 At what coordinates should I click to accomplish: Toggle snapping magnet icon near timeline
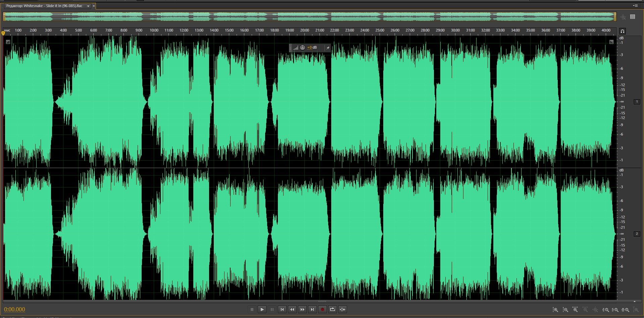click(622, 31)
